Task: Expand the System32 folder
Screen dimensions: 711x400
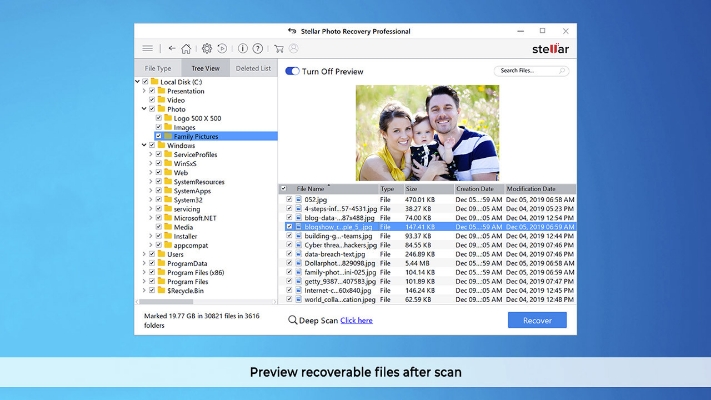Action: (x=151, y=200)
